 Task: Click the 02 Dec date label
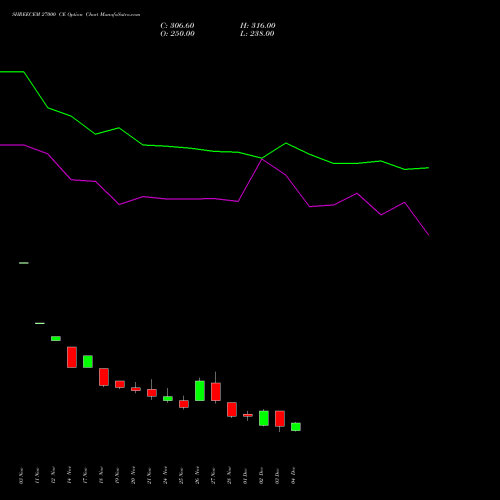[x=261, y=476]
